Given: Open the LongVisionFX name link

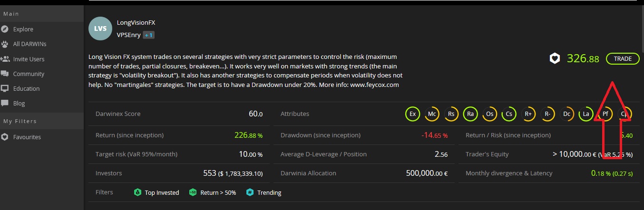Looking at the screenshot, I should click(136, 22).
